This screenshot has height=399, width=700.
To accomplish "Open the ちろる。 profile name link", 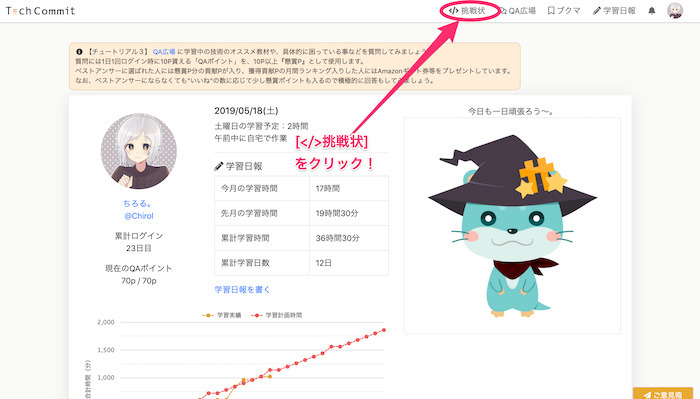I will tap(138, 203).
